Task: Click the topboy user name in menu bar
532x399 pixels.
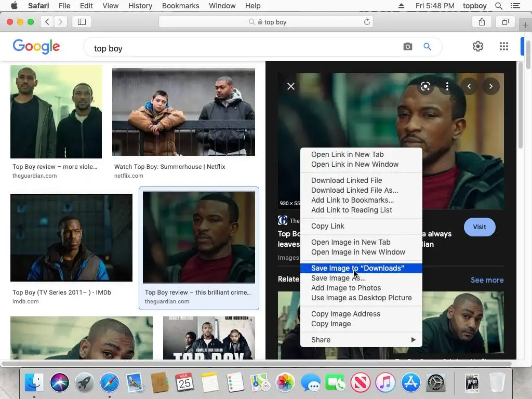Action: [x=475, y=6]
